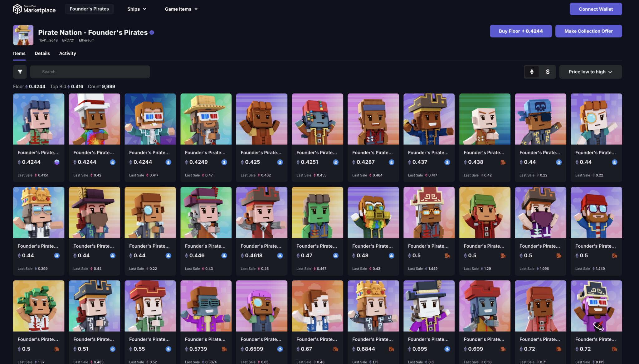The height and width of the screenshot is (364, 639).
Task: Switch price display to US dollars
Action: coord(548,72)
